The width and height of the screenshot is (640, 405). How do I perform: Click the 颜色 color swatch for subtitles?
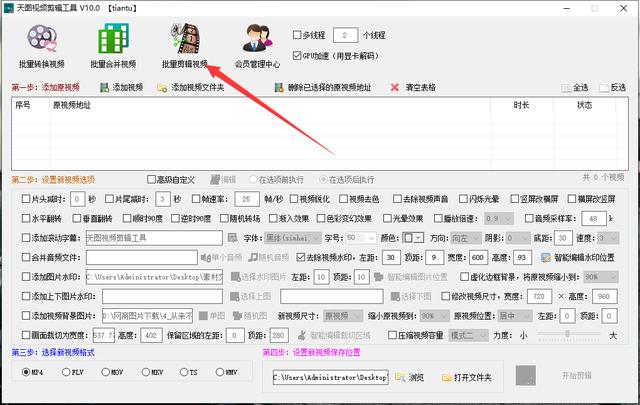(x=412, y=237)
